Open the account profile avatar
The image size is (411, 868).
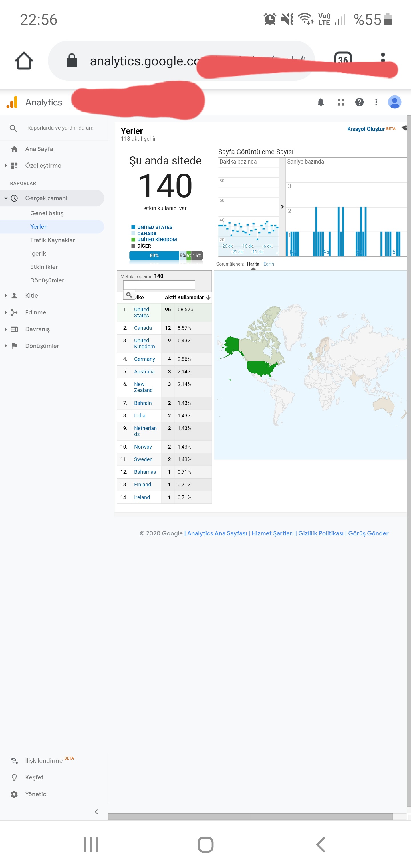pos(394,102)
